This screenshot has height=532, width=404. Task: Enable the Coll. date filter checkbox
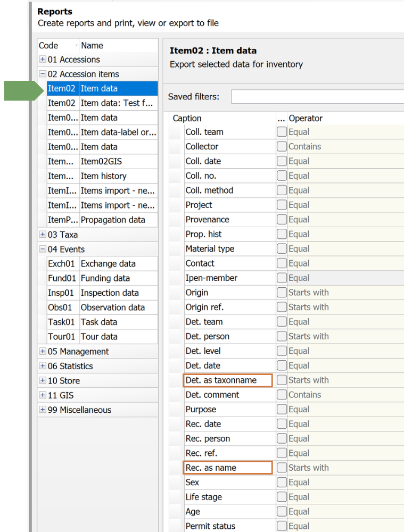[x=282, y=161]
